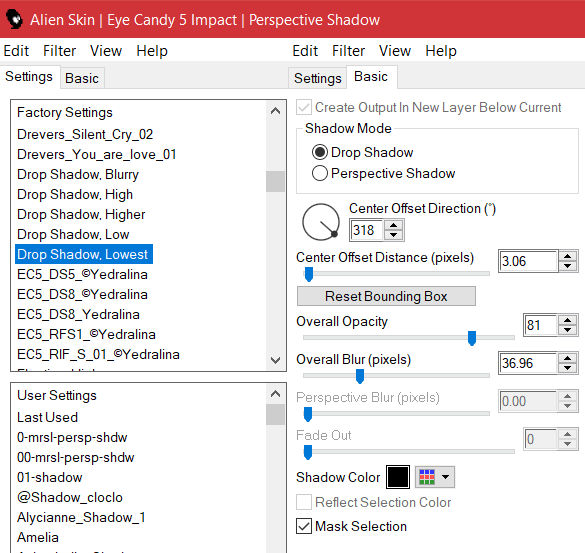Select preset EC5_DS5_©Yedralina

(82, 274)
